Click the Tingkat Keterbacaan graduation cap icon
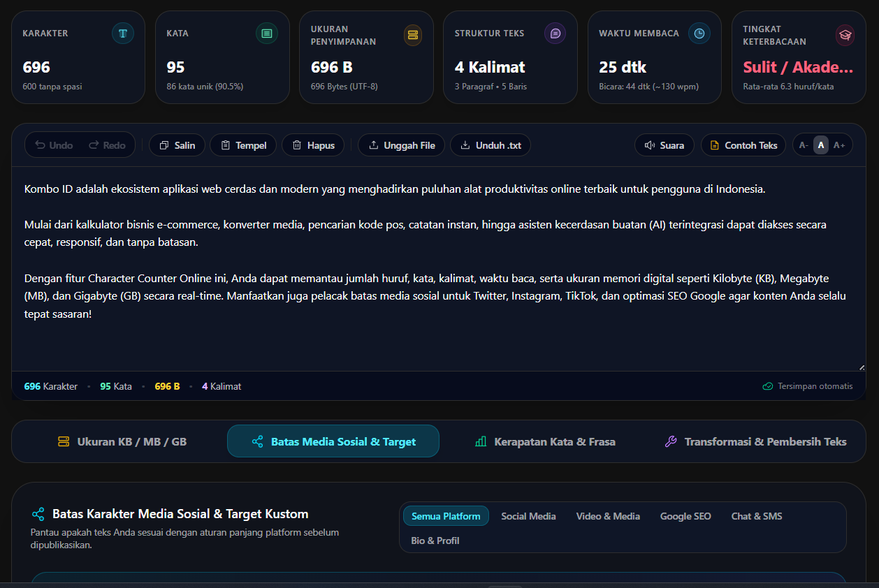Viewport: 879px width, 588px height. (845, 35)
